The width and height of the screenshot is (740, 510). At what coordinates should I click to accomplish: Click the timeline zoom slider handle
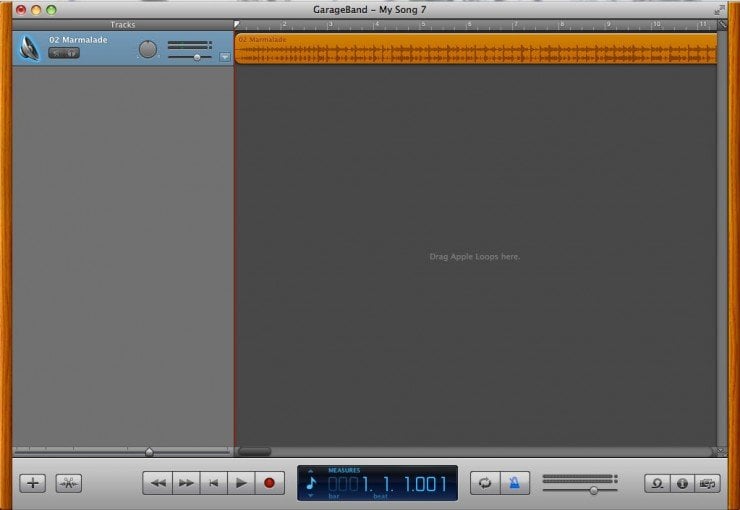(x=149, y=452)
